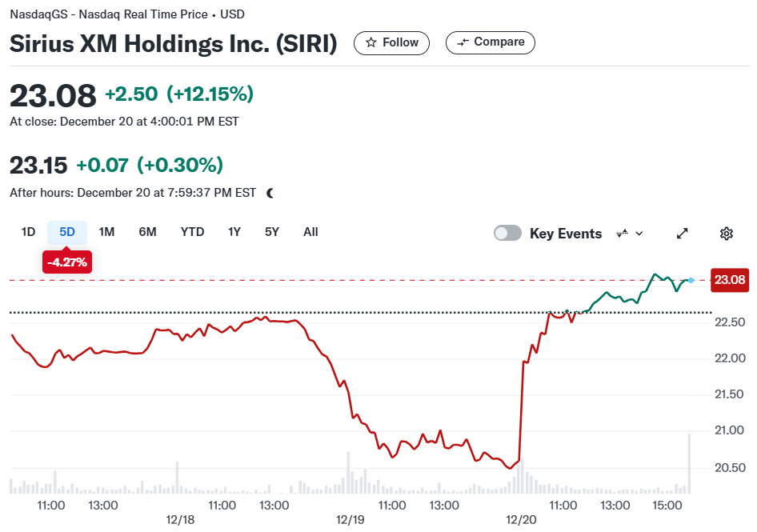This screenshot has height=532, width=757.
Task: Choose 1Y chart range
Action: (234, 232)
